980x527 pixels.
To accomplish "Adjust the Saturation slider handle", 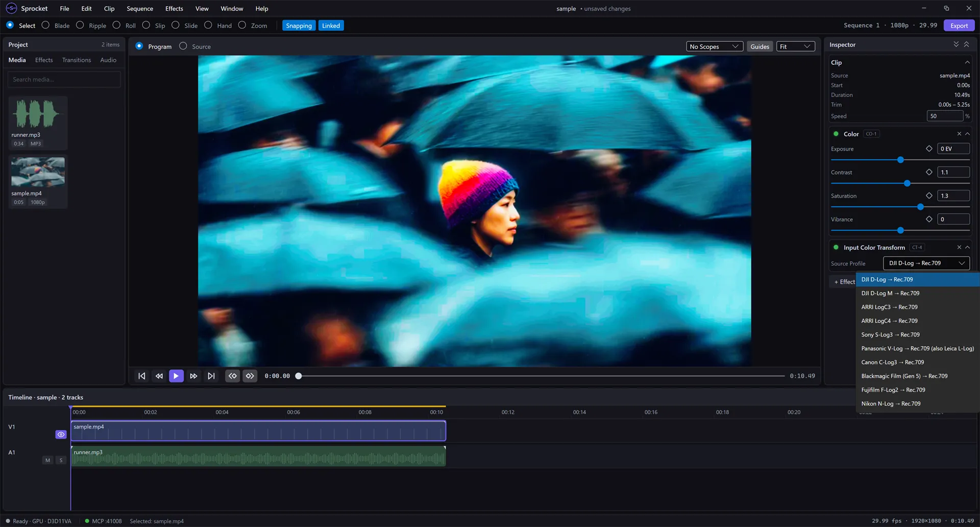I will [920, 207].
